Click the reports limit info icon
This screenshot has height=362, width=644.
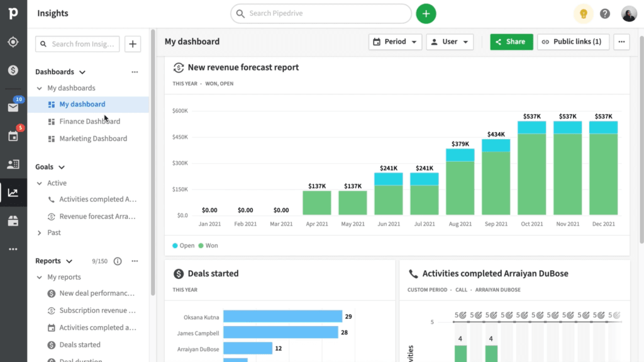tap(118, 261)
